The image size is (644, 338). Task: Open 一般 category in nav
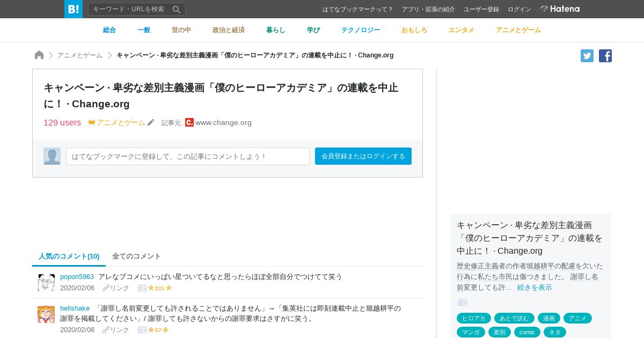click(x=144, y=30)
